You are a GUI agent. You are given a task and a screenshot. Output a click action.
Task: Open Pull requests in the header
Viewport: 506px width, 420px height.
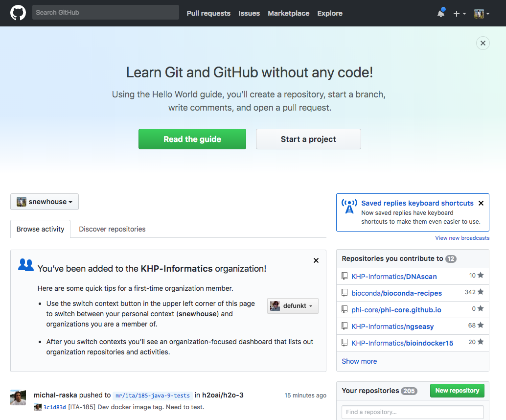(x=208, y=13)
